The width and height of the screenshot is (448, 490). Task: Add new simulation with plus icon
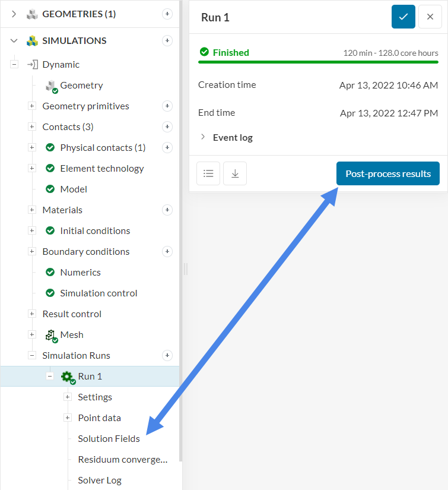tap(167, 41)
